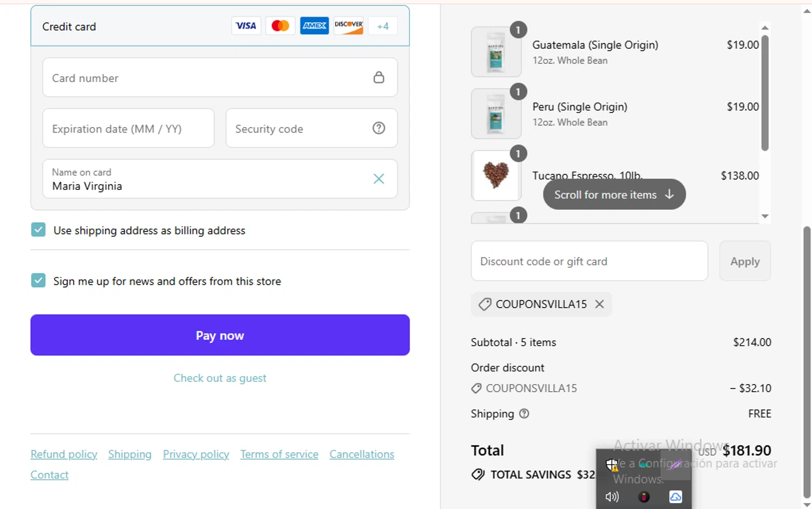Click the round dark red tray icon
The image size is (812, 509).
pos(644,497)
